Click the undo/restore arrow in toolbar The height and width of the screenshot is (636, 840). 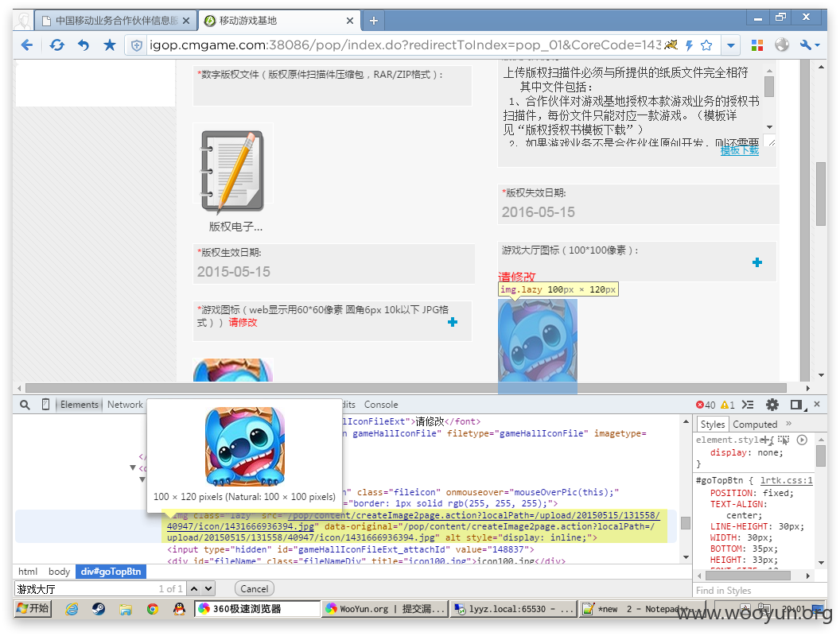tap(83, 45)
